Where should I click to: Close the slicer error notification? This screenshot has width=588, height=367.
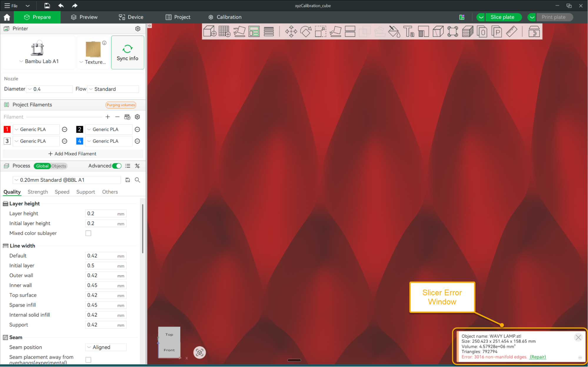pyautogui.click(x=578, y=337)
